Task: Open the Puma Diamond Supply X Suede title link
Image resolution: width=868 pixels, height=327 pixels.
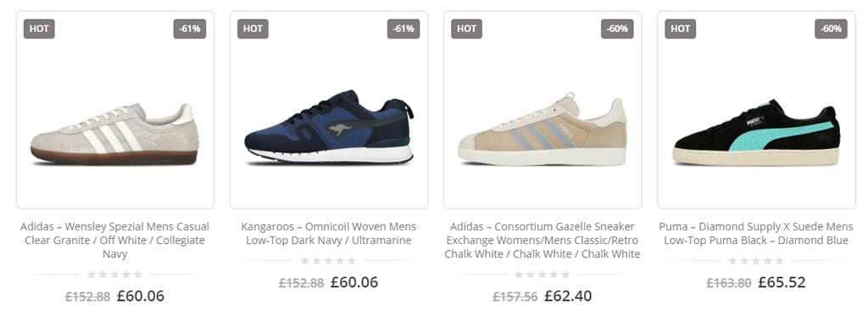Action: 756,234
